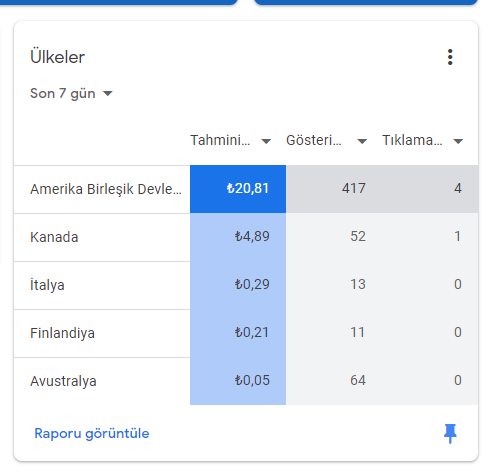The width and height of the screenshot is (493, 474).
Task: Open the three-dot options menu on Ülkeler card
Action: click(450, 57)
